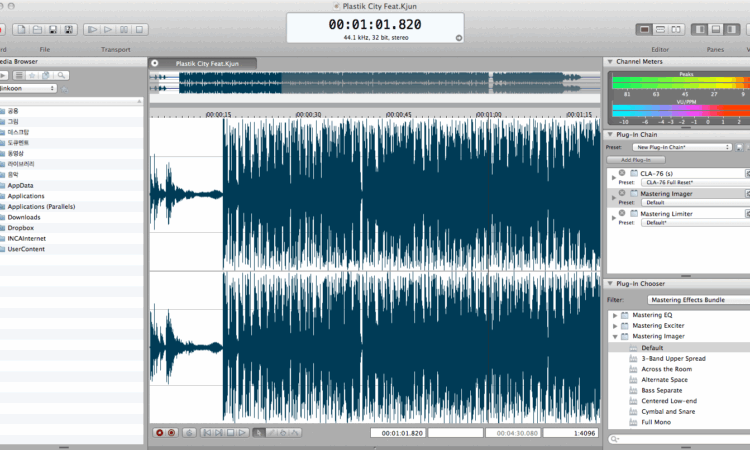Click the search icon in Media Browser

(61, 75)
